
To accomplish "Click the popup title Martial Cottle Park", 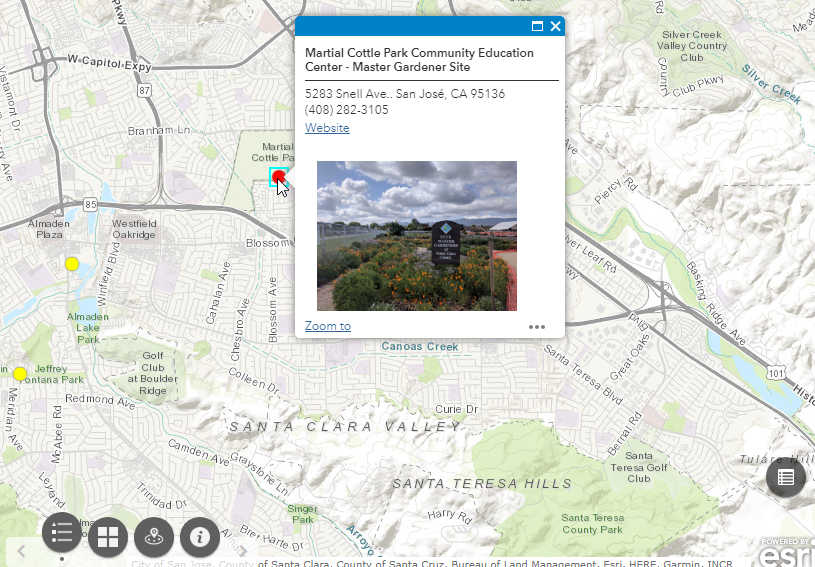I will tap(419, 60).
